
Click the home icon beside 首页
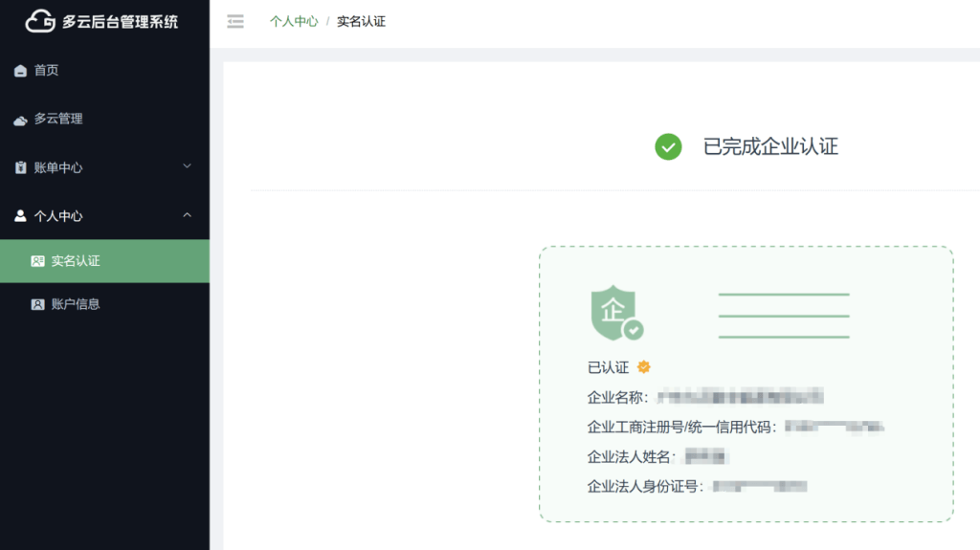click(x=20, y=71)
